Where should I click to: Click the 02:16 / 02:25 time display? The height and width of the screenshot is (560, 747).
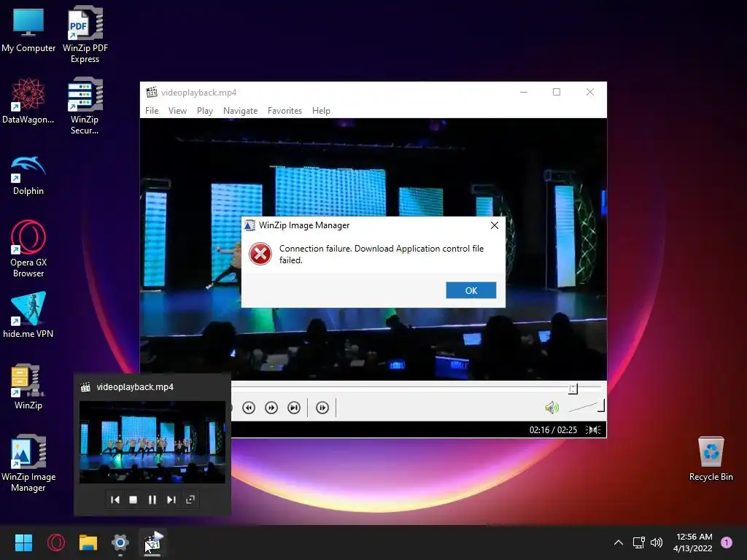553,430
